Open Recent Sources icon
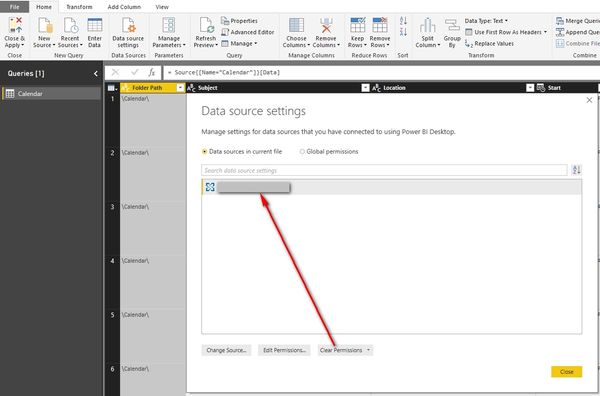Image resolution: width=600 pixels, height=396 pixels. [70, 25]
